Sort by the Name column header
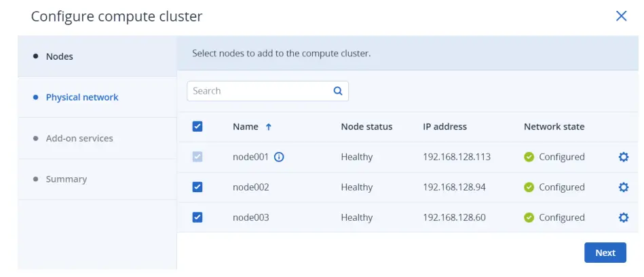The height and width of the screenshot is (277, 644). 245,126
